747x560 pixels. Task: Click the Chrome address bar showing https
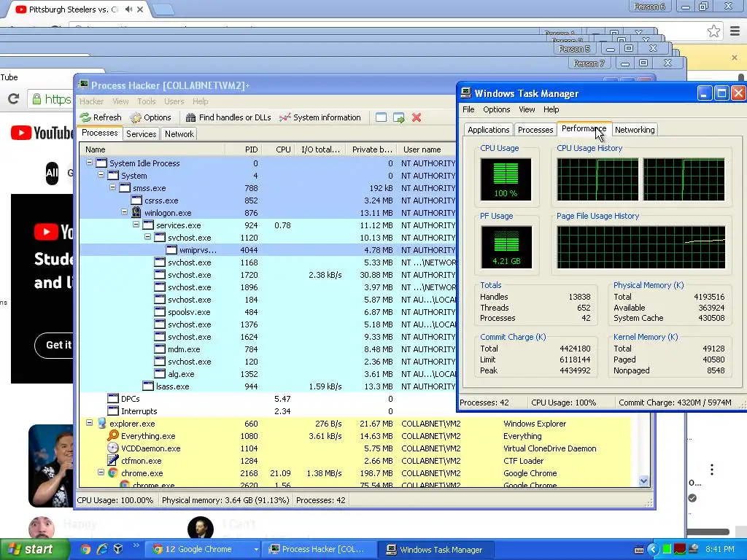(52, 99)
